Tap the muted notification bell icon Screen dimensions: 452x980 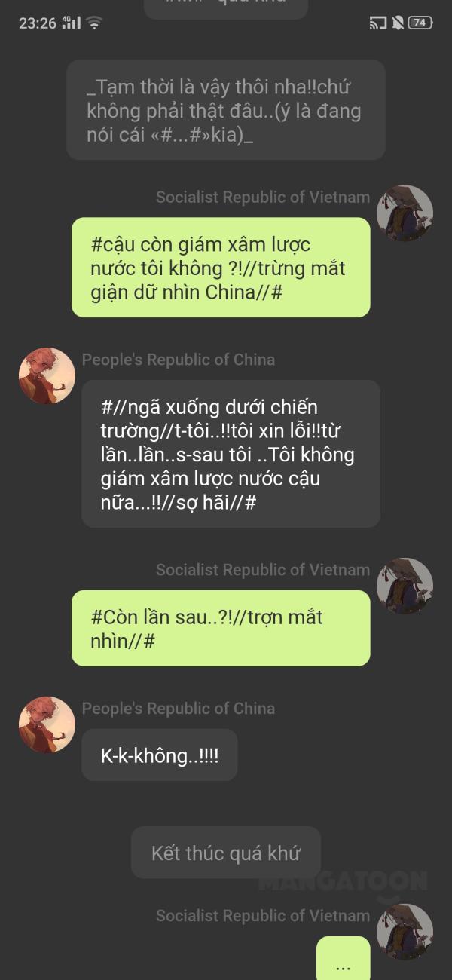398,23
